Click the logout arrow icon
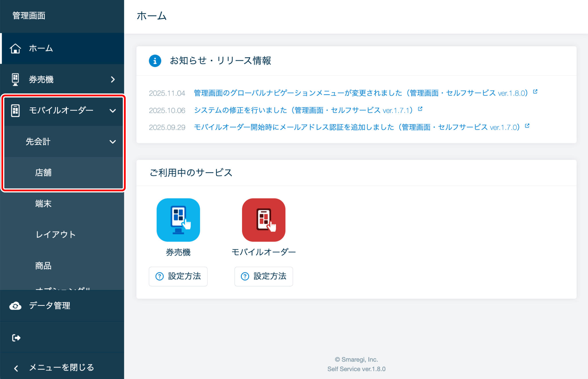 (16, 338)
